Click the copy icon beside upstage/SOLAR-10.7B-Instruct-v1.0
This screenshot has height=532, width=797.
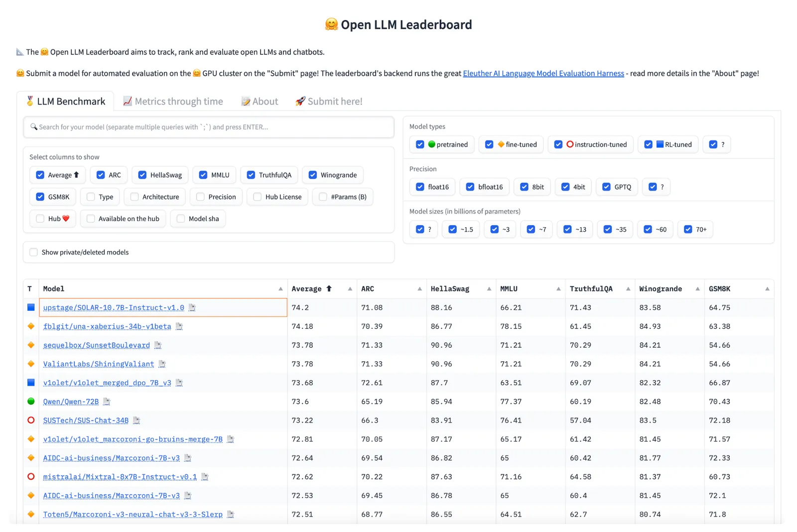coord(193,308)
